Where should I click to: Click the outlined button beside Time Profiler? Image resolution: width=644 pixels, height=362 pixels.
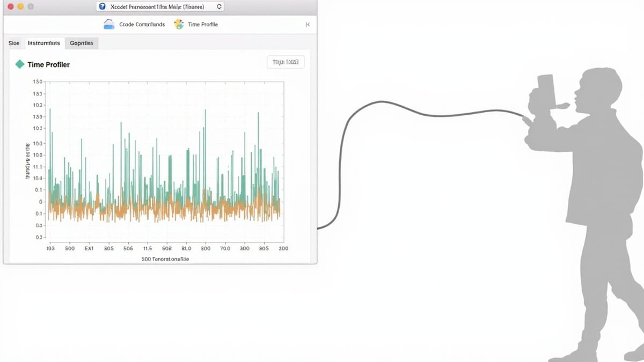(x=286, y=62)
